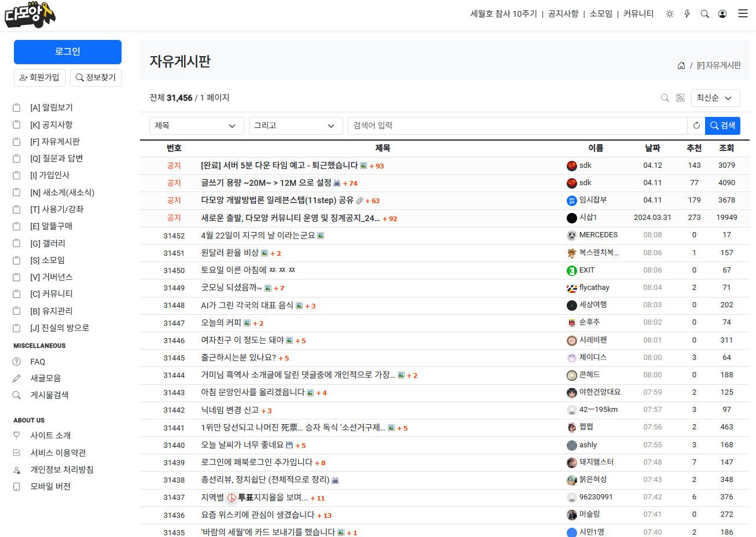Click clipboard icon beside [G] 갤러리

[x=17, y=244]
